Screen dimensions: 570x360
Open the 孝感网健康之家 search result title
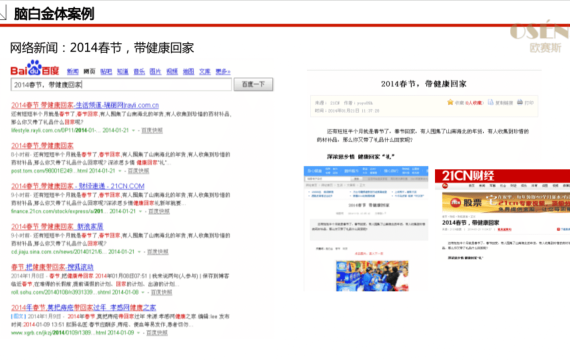tap(84, 308)
